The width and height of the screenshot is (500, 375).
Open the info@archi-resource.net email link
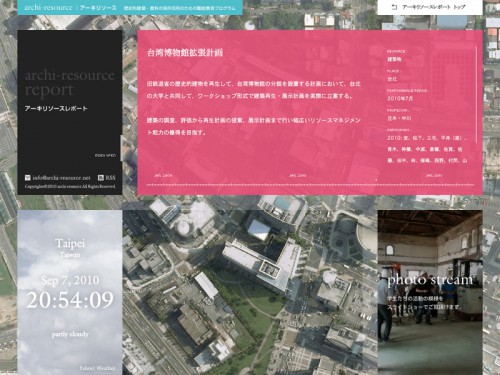61,178
